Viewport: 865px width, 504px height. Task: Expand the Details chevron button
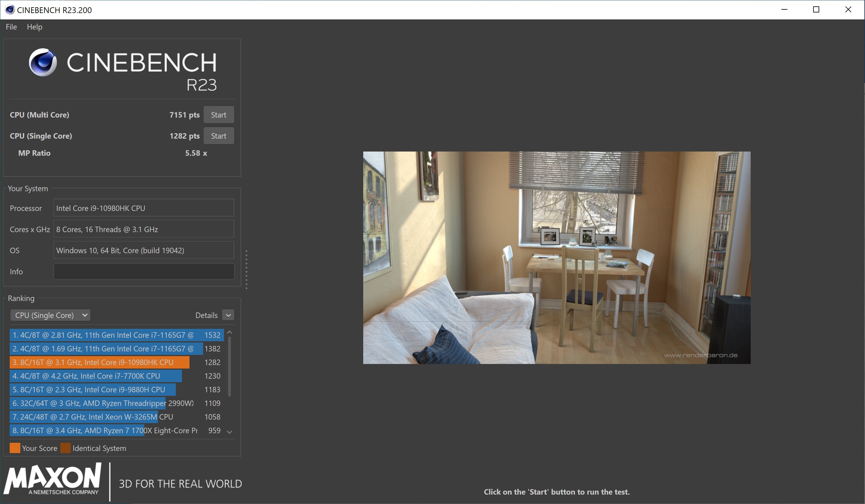(x=228, y=315)
